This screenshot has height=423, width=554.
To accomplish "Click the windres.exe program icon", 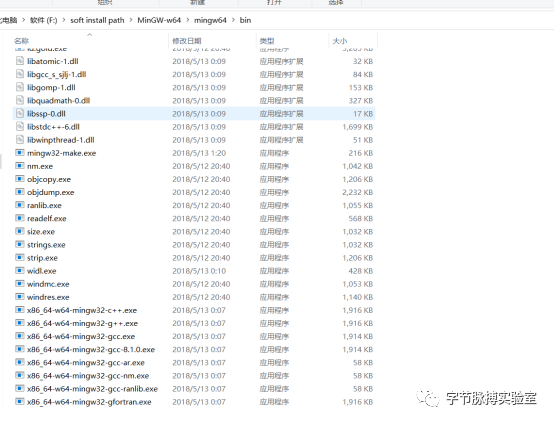I will 20,296.
